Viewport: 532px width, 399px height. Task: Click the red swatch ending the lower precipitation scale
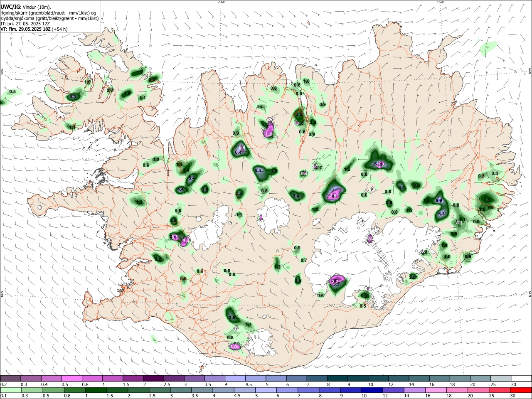click(521, 390)
